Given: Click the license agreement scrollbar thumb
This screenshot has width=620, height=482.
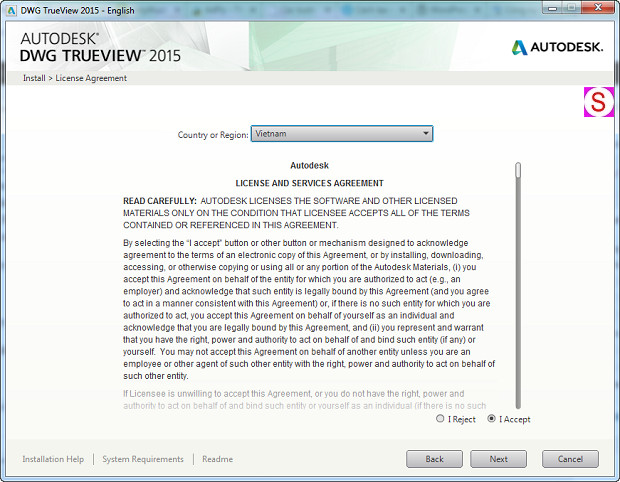Looking at the screenshot, I should coord(518,170).
